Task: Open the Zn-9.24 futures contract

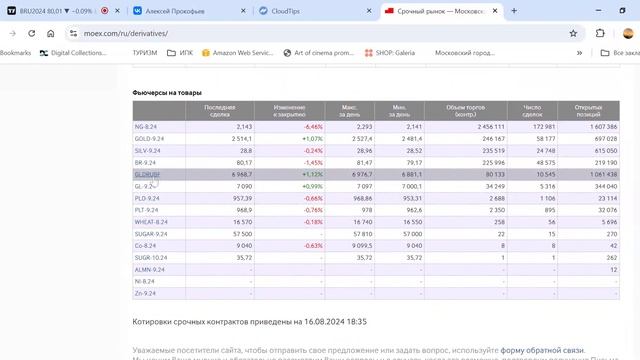Action: (x=145, y=293)
